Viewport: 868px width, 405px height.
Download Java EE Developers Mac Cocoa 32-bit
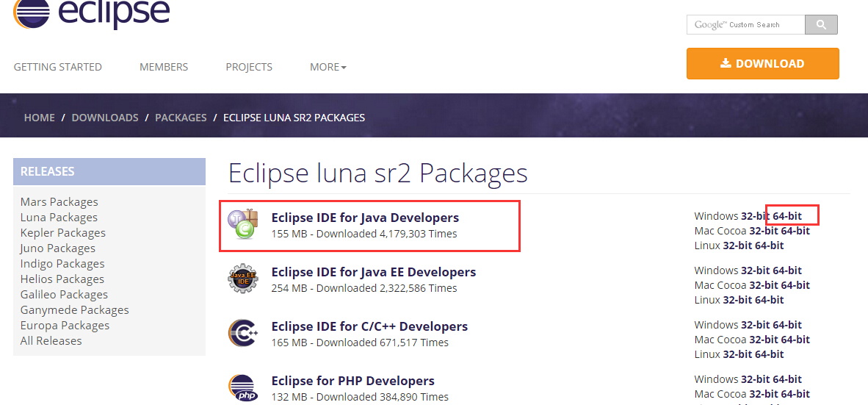(764, 284)
